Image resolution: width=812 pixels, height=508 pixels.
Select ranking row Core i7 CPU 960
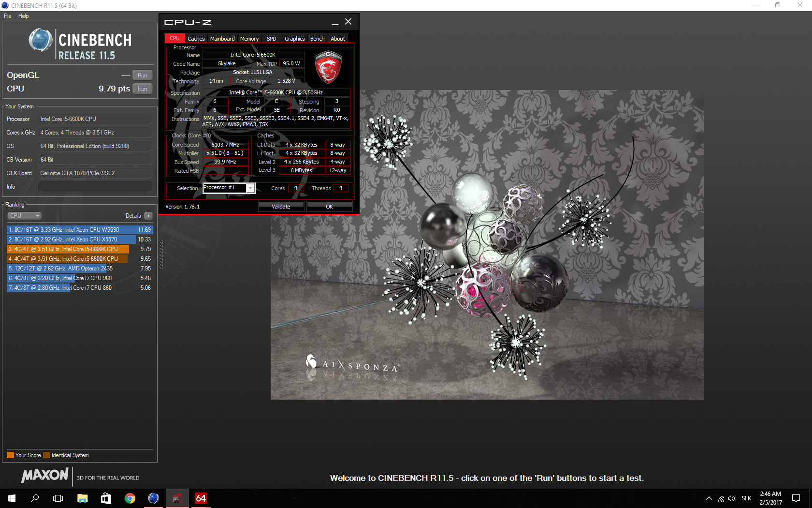(x=80, y=278)
